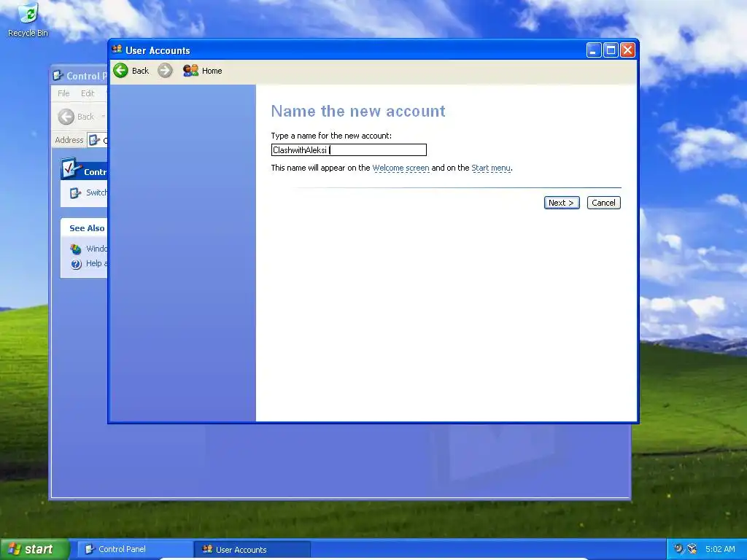This screenshot has width=747, height=560.
Task: Click the See Also heading in Control Panel
Action: (87, 228)
